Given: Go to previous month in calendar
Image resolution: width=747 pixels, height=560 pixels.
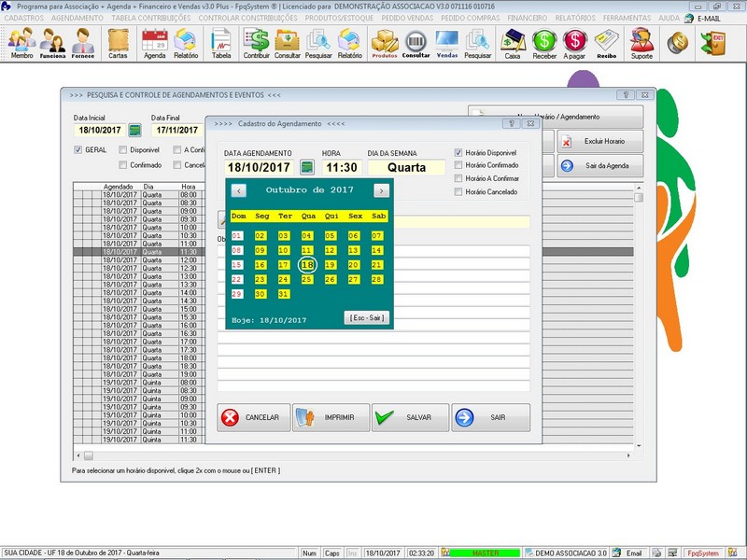Looking at the screenshot, I should point(239,190).
